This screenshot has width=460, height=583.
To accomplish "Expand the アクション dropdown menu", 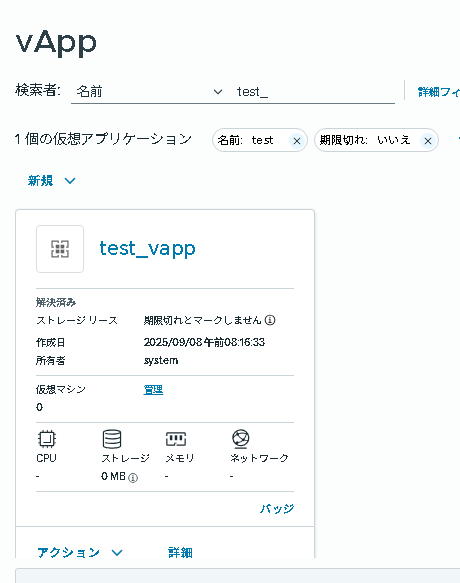I will 80,553.
